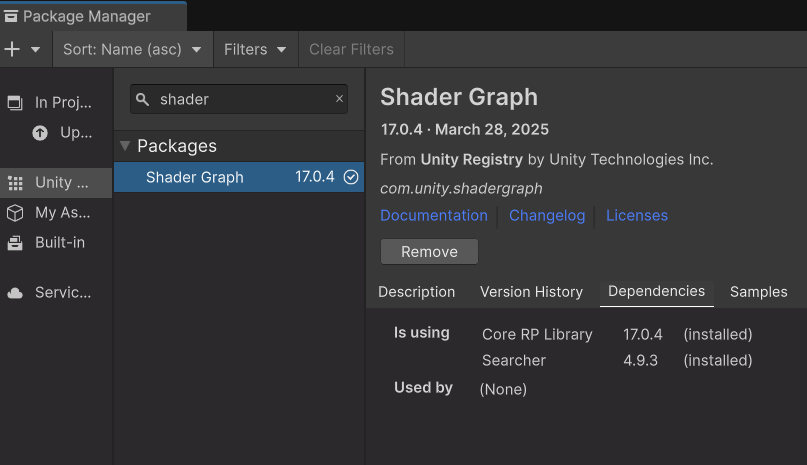807x465 pixels.
Task: Click the 17.0.4 Core RP Library version
Action: (643, 335)
